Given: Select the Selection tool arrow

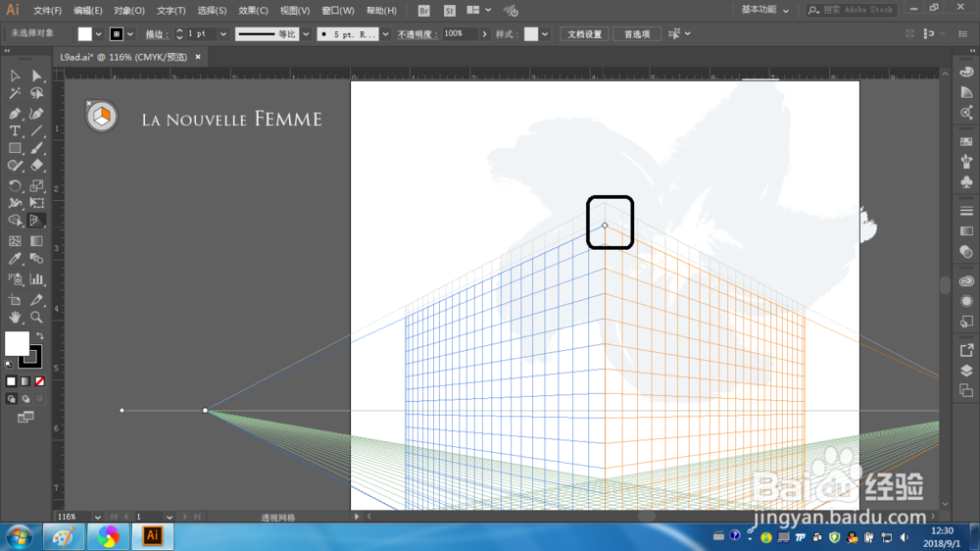Looking at the screenshot, I should (15, 75).
